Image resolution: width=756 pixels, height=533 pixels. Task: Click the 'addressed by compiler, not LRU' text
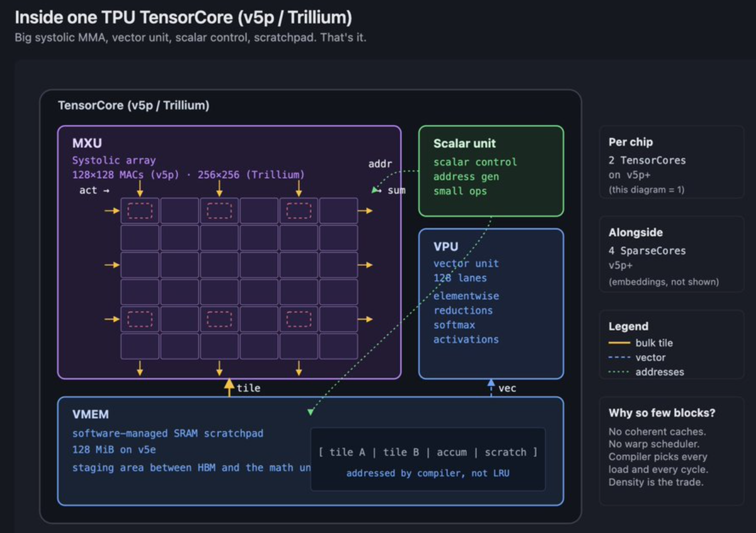pyautogui.click(x=428, y=473)
